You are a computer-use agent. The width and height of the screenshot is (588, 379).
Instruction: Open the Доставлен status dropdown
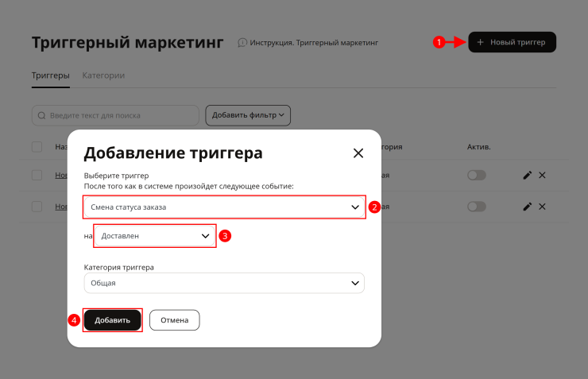154,236
